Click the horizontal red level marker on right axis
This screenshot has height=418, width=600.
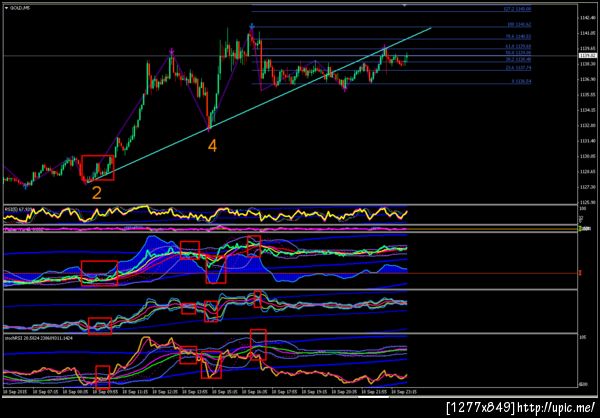pos(581,273)
